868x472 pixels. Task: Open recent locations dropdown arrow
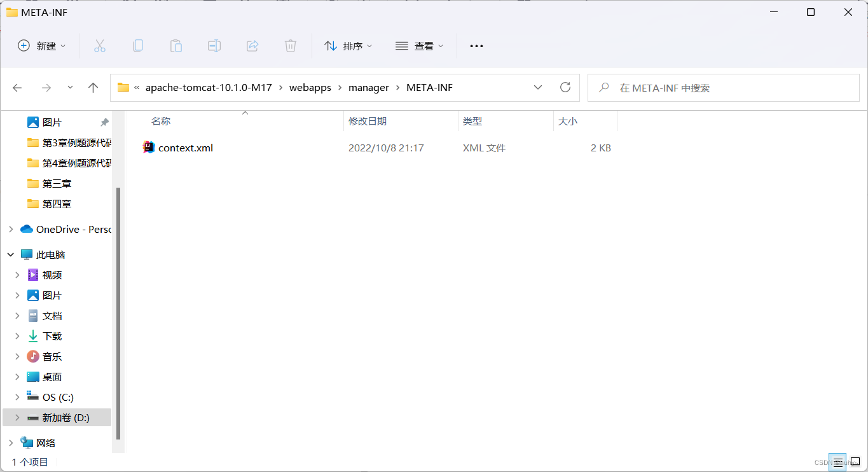(70, 88)
